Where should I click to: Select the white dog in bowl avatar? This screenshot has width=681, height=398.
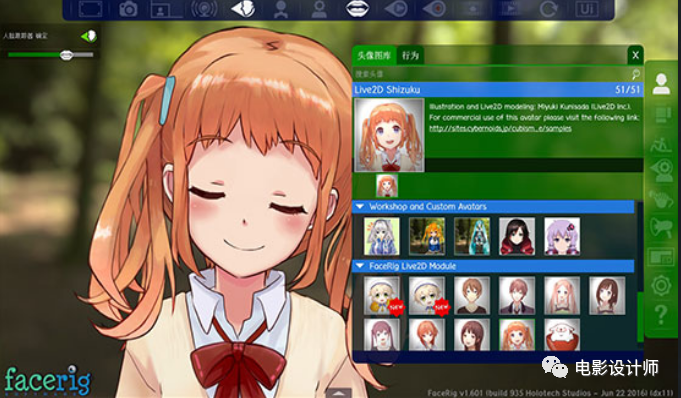(x=562, y=335)
